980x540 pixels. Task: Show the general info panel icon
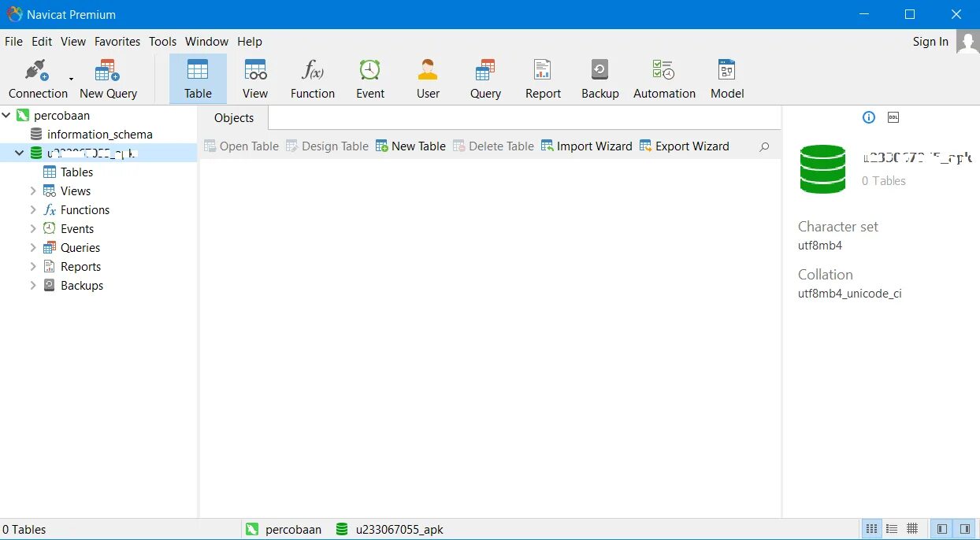pyautogui.click(x=869, y=117)
